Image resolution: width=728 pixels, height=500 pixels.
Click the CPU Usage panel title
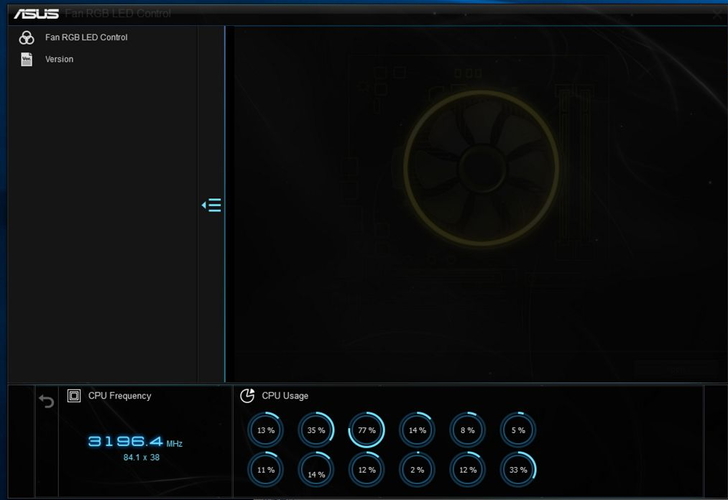click(x=285, y=396)
